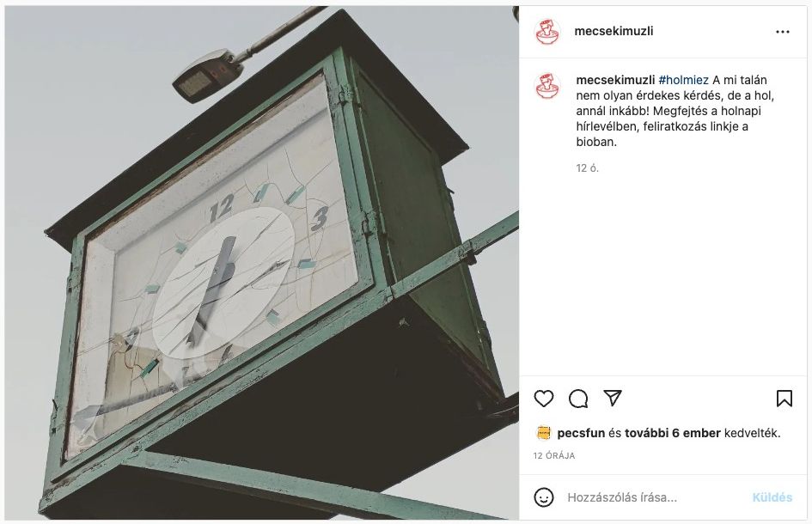Share post with paper plane icon

(613, 398)
